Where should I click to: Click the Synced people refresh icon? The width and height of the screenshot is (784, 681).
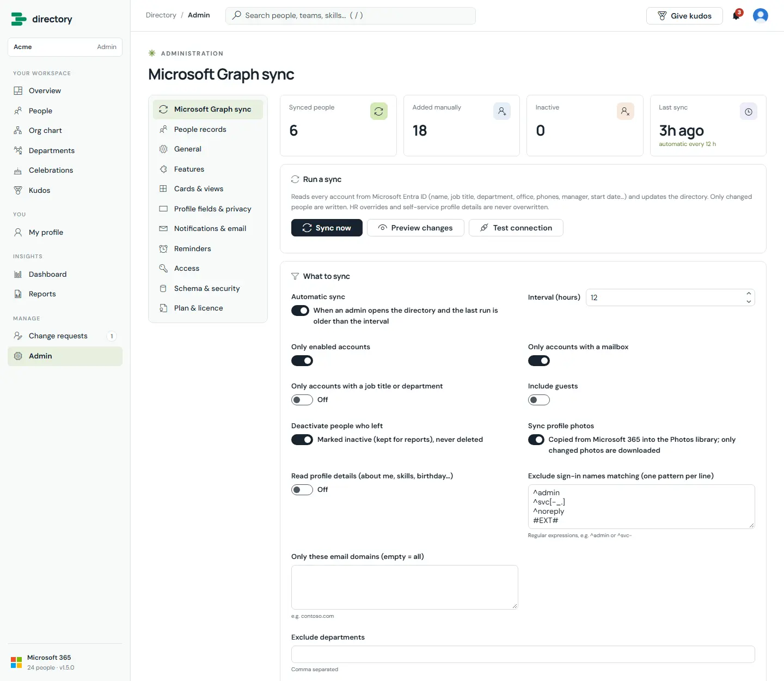point(379,111)
